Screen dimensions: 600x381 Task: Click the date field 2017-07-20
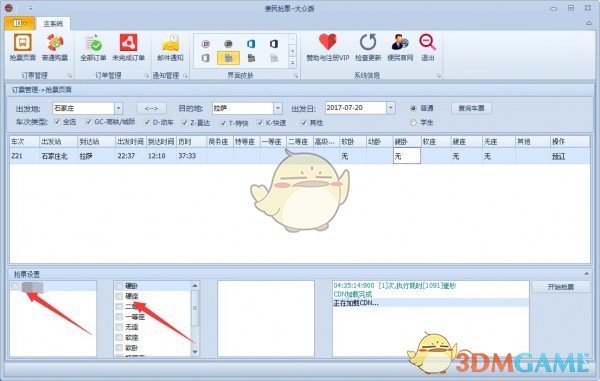pos(356,108)
